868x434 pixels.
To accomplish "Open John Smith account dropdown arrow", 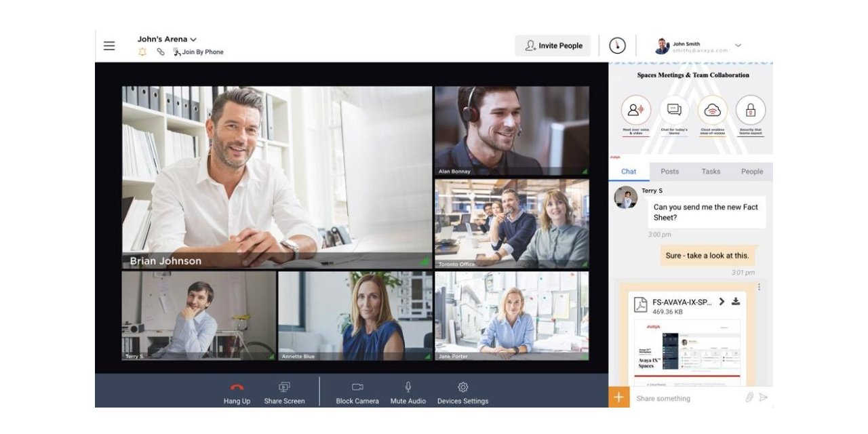I will (x=738, y=45).
